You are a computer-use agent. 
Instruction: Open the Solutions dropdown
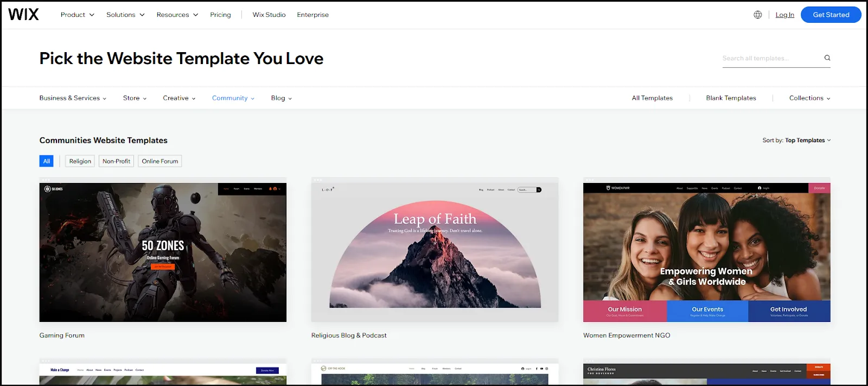point(125,15)
